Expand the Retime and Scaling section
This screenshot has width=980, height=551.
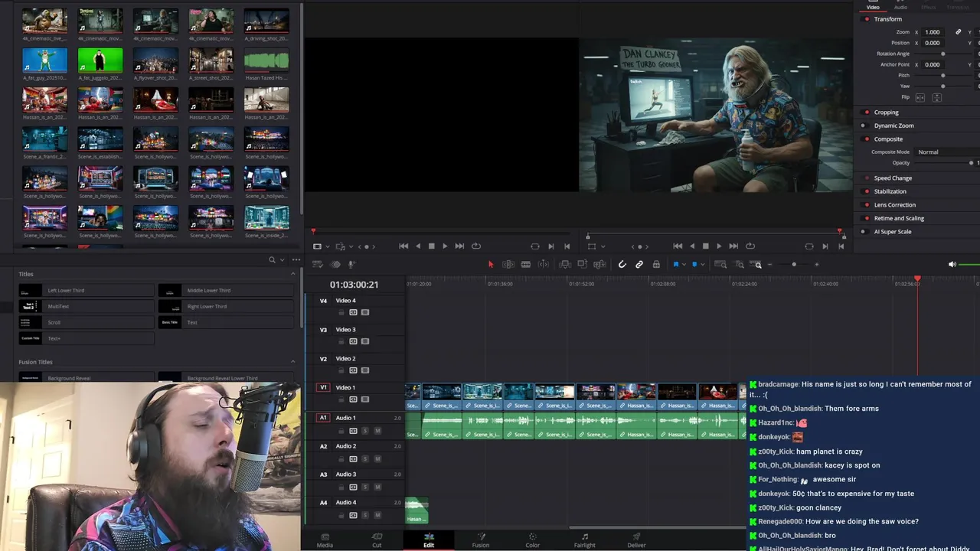click(x=899, y=218)
